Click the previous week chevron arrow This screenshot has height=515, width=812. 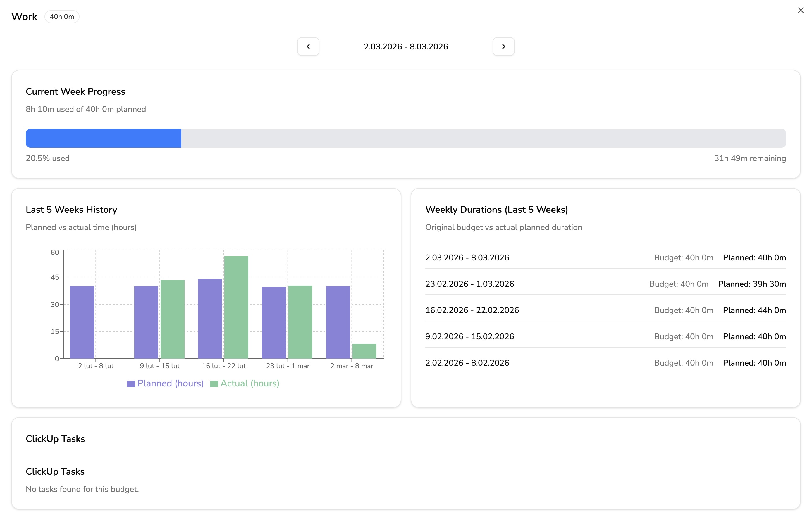pos(308,46)
